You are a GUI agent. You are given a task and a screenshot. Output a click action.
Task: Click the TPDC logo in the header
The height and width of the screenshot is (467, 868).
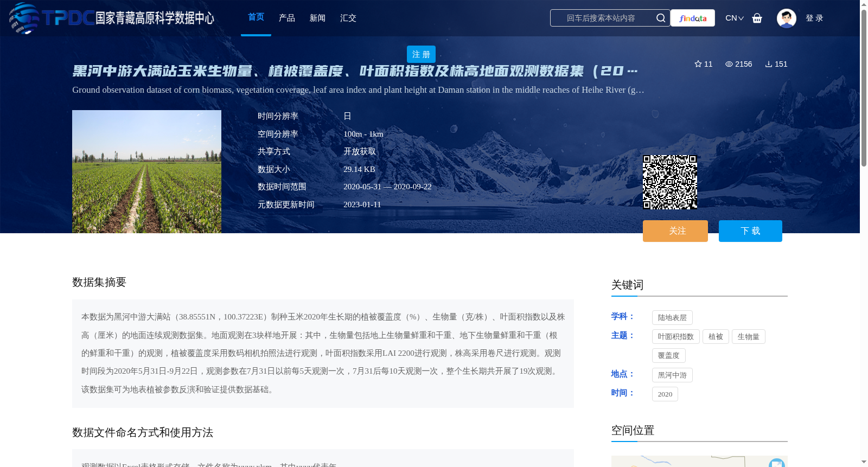coord(111,18)
